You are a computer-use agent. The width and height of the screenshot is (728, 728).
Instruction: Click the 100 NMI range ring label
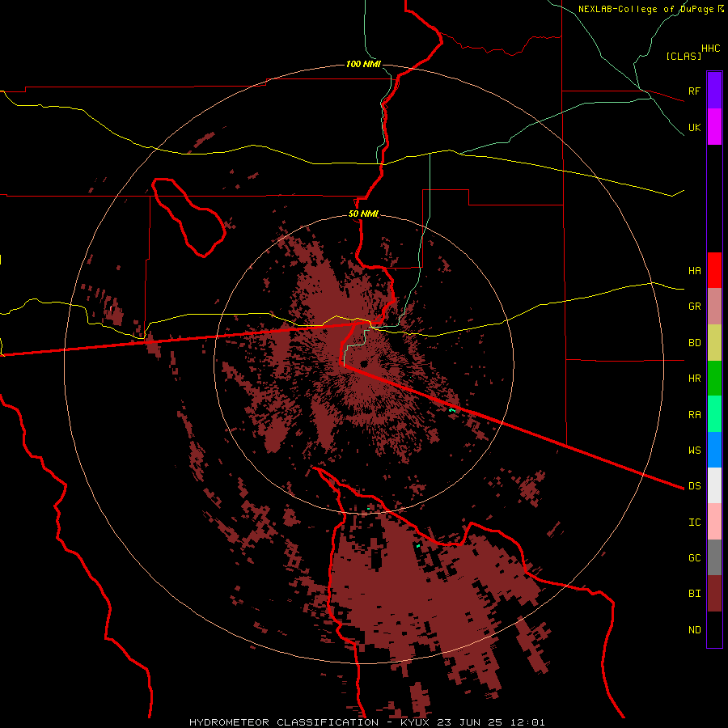363,64
